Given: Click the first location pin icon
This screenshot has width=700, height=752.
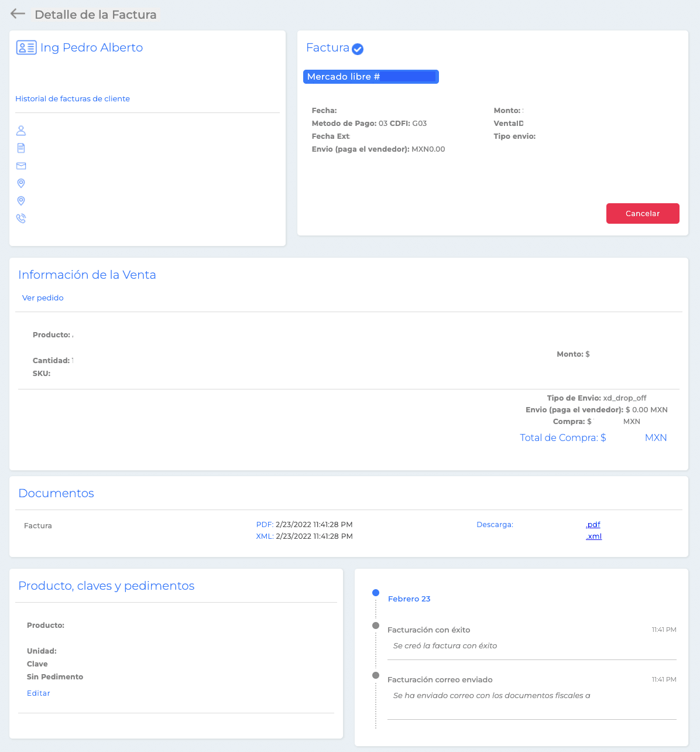Looking at the screenshot, I should 21,183.
